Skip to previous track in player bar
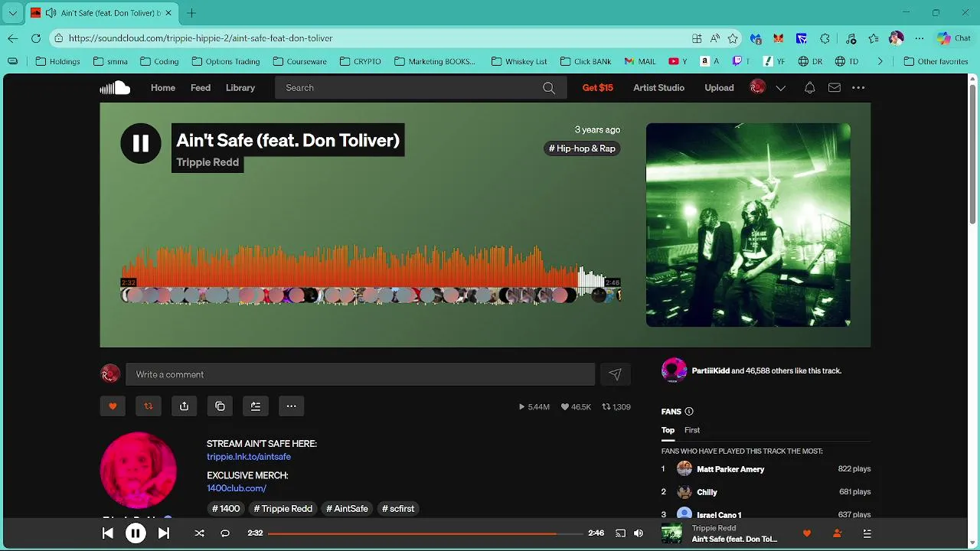Image resolution: width=980 pixels, height=551 pixels. tap(108, 533)
